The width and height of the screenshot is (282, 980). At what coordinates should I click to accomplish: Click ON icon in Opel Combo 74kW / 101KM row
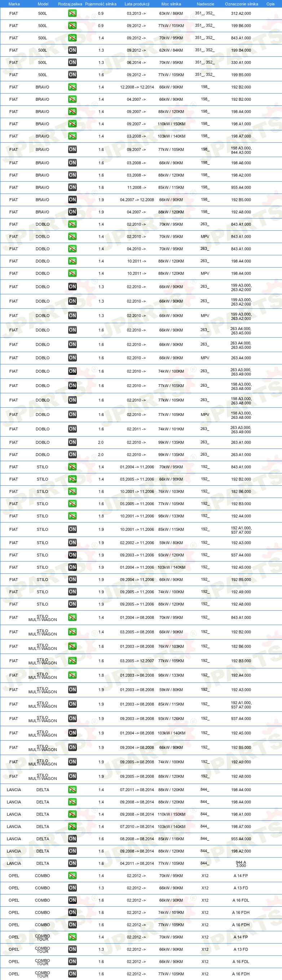72,912
